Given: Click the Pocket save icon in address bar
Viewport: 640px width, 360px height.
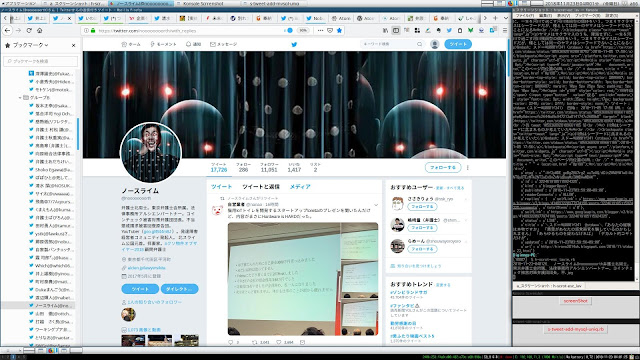Looking at the screenshot, I should [x=330, y=31].
